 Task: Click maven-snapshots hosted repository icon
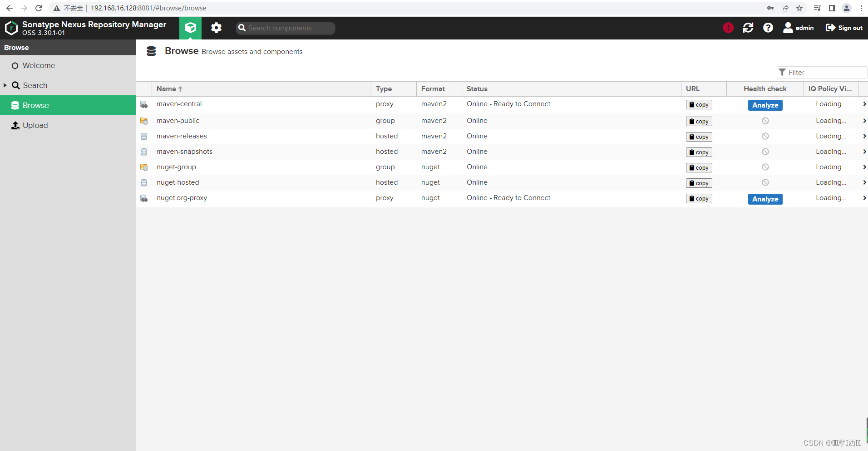coord(144,152)
